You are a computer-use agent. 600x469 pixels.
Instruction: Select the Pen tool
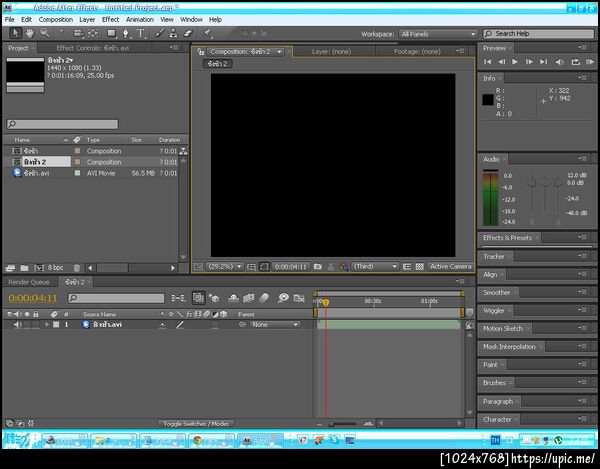126,33
